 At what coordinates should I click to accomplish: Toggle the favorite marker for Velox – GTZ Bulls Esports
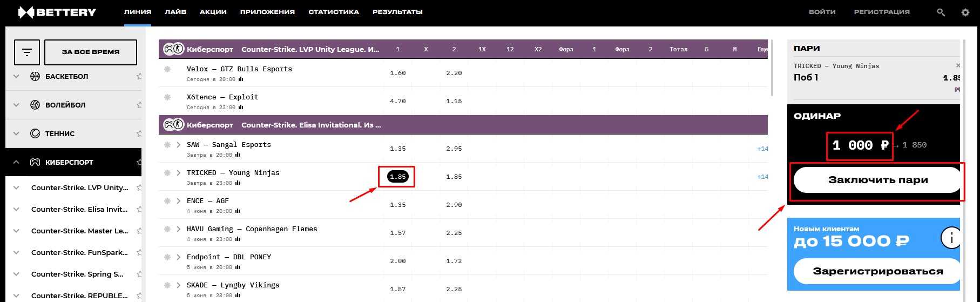coord(167,69)
